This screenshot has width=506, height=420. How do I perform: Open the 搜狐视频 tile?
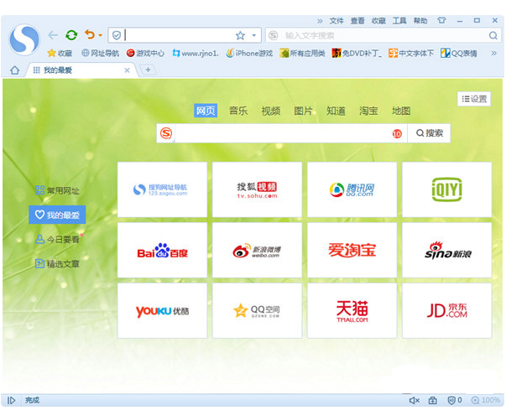pyautogui.click(x=257, y=189)
